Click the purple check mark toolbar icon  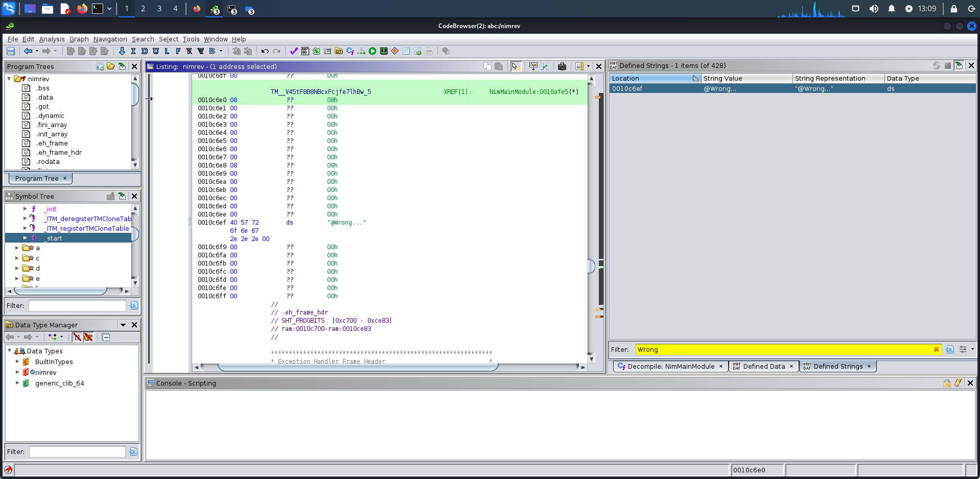coord(294,51)
